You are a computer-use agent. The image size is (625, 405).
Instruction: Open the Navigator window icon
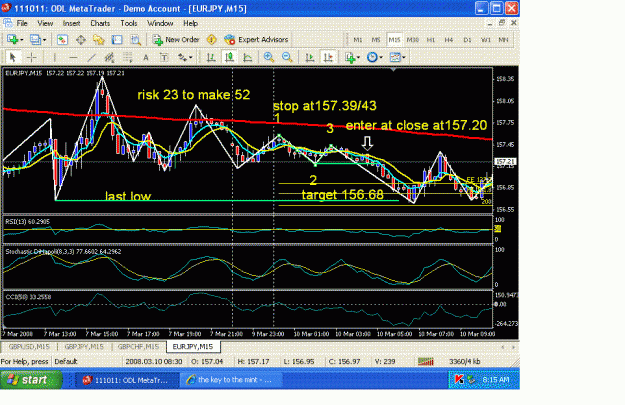98,39
